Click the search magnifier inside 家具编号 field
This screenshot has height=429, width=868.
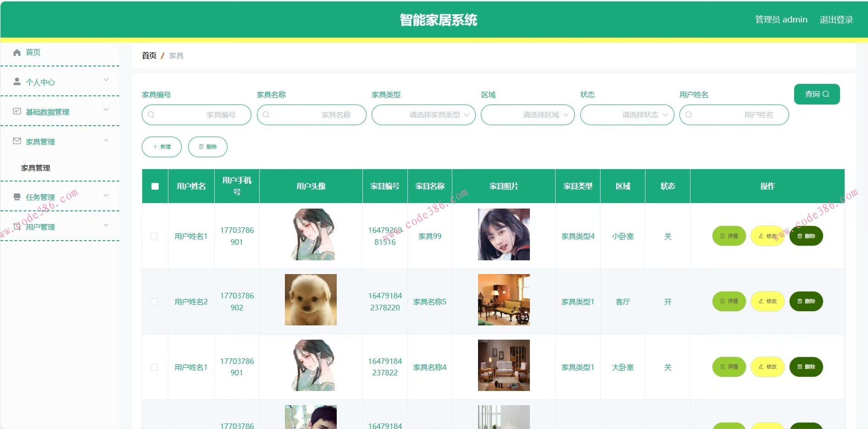(x=151, y=115)
